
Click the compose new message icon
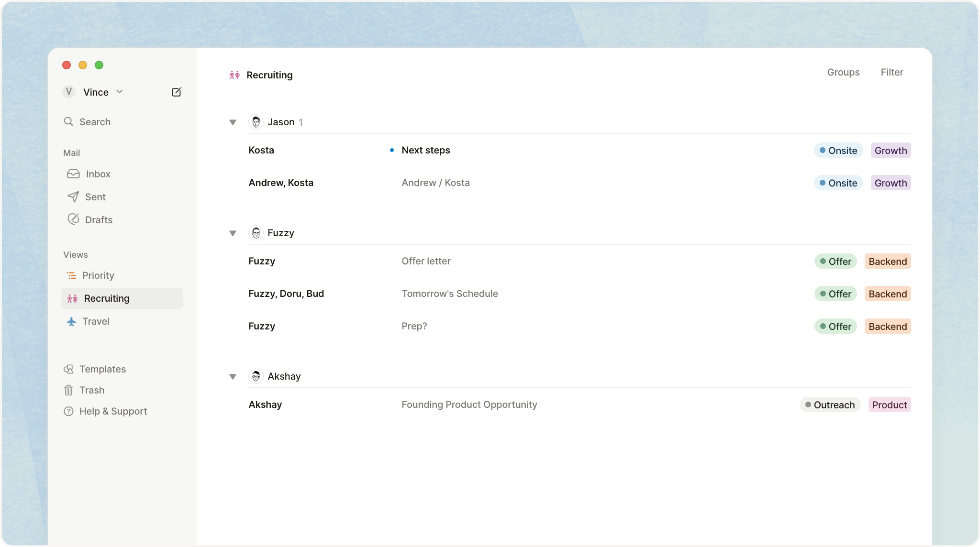tap(177, 92)
